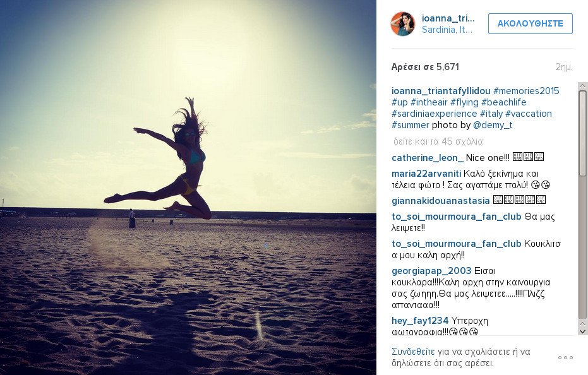Click the ΑΚΟΛΟΥΘΗΣΤΕ follow button
This screenshot has height=375, width=588.
[531, 23]
